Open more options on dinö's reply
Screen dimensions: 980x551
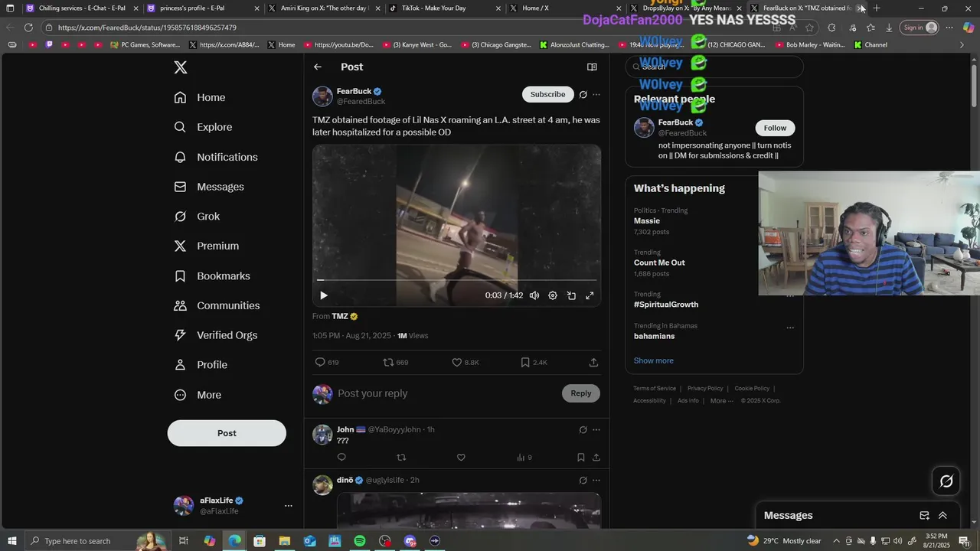coord(596,481)
